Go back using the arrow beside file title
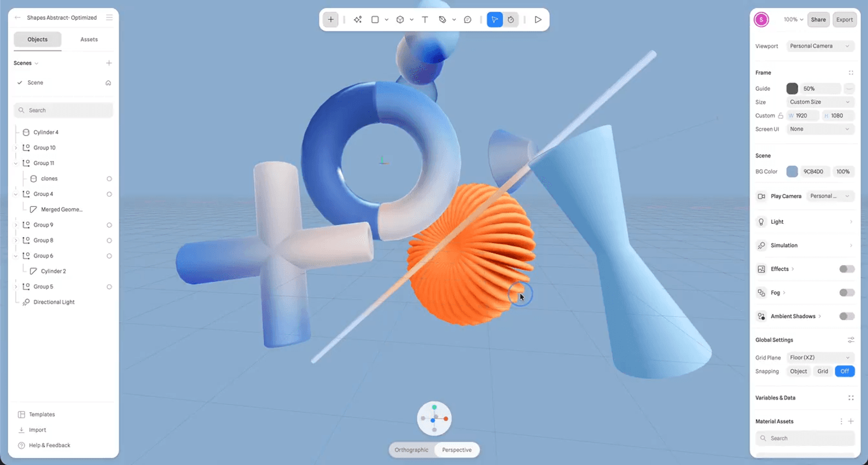 17,18
